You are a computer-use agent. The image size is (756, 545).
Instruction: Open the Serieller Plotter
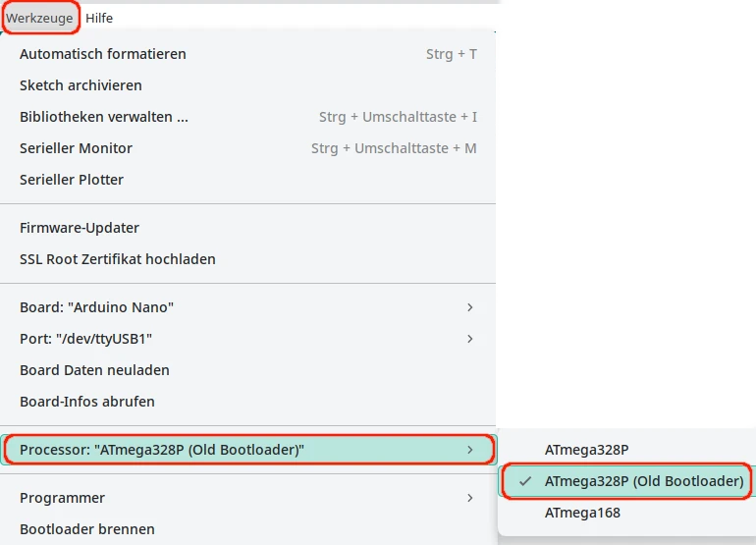72,180
